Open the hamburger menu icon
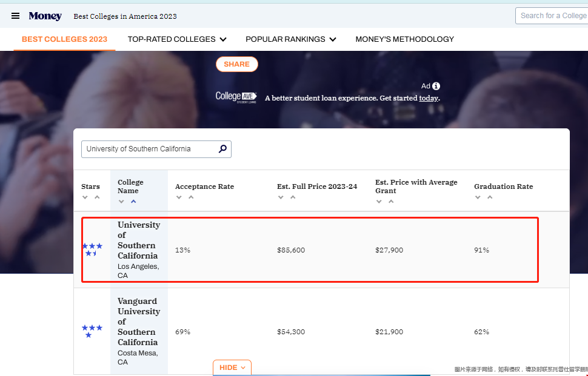This screenshot has width=588, height=376. pos(15,16)
